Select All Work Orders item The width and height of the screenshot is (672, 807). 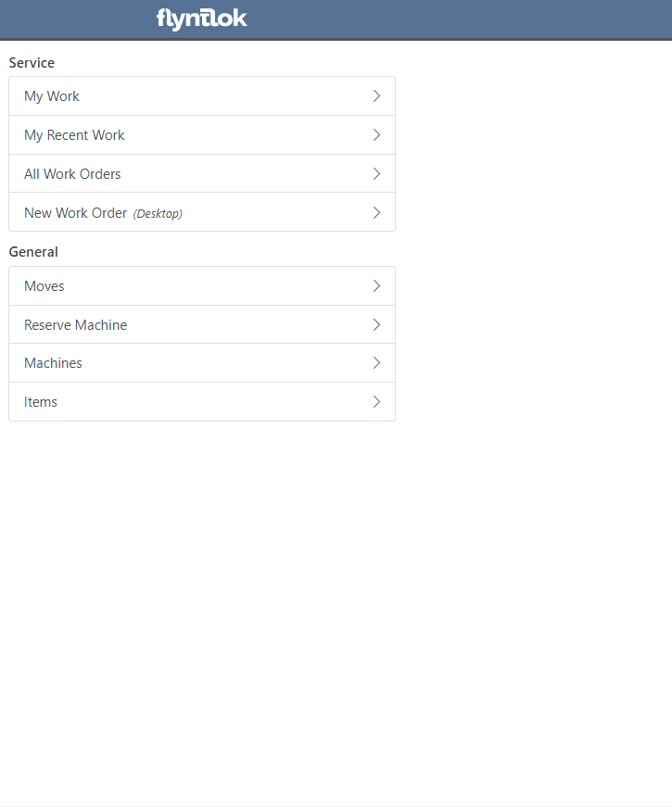[x=202, y=173]
